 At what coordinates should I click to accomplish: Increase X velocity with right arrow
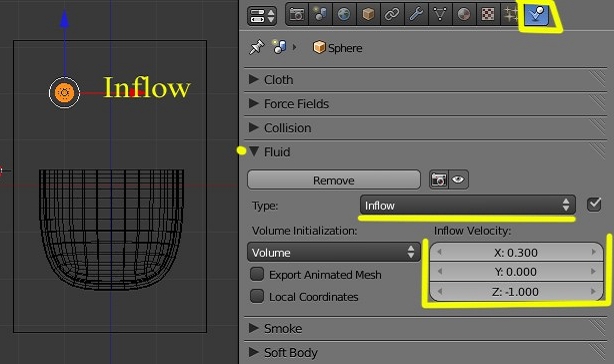click(594, 252)
